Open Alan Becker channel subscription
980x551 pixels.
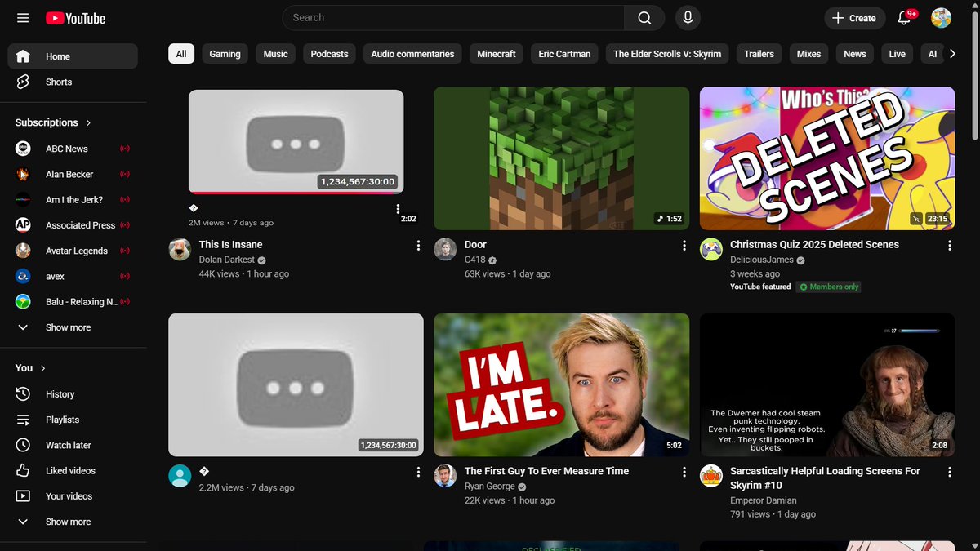73,174
